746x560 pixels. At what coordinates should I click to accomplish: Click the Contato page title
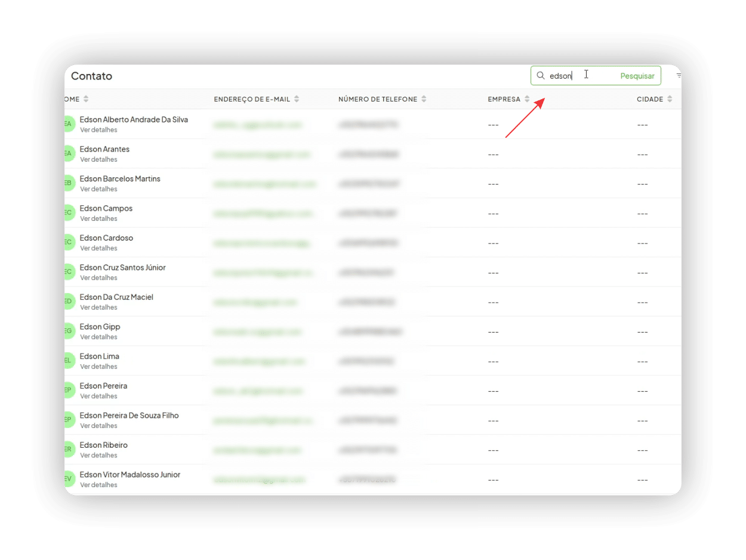pyautogui.click(x=91, y=76)
